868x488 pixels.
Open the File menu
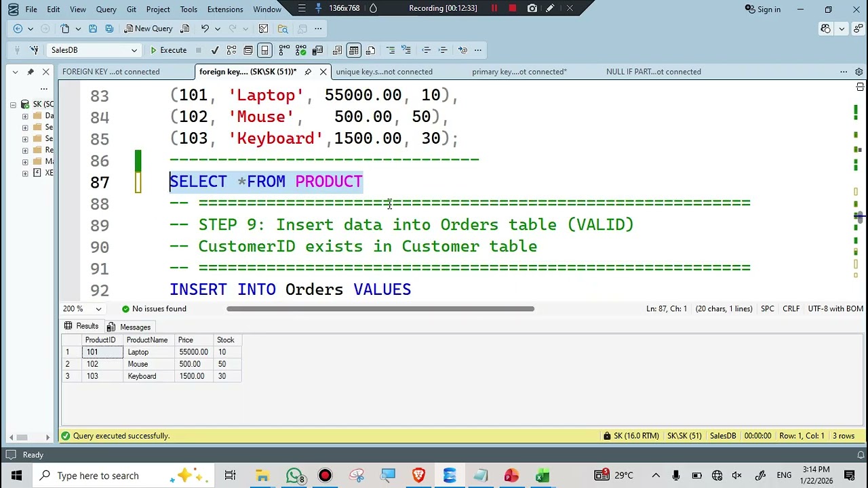31,9
